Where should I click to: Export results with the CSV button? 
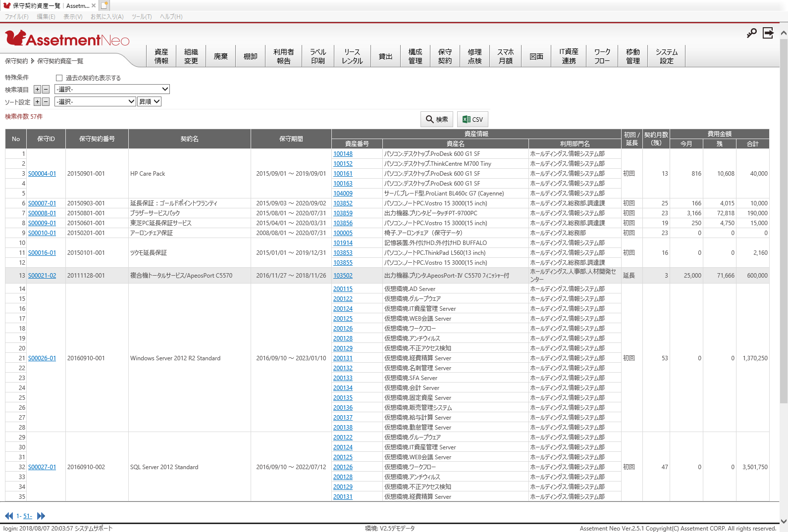[x=473, y=119]
